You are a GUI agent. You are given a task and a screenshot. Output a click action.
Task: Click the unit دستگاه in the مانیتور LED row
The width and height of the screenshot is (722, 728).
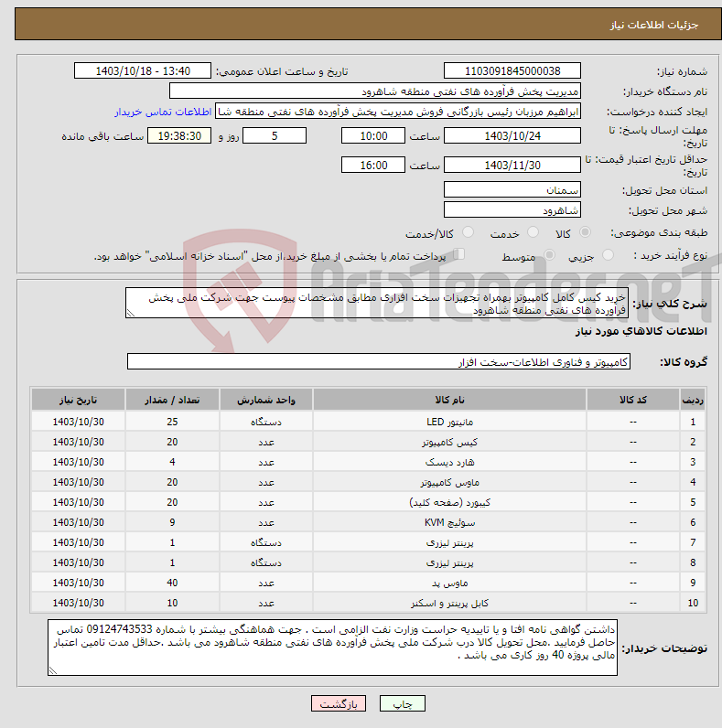[x=265, y=422]
